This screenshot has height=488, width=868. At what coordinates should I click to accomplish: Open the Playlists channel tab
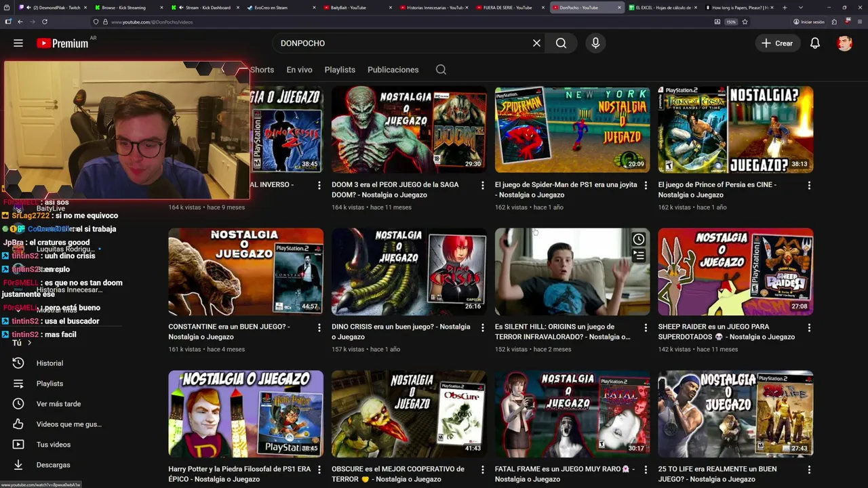coord(340,70)
